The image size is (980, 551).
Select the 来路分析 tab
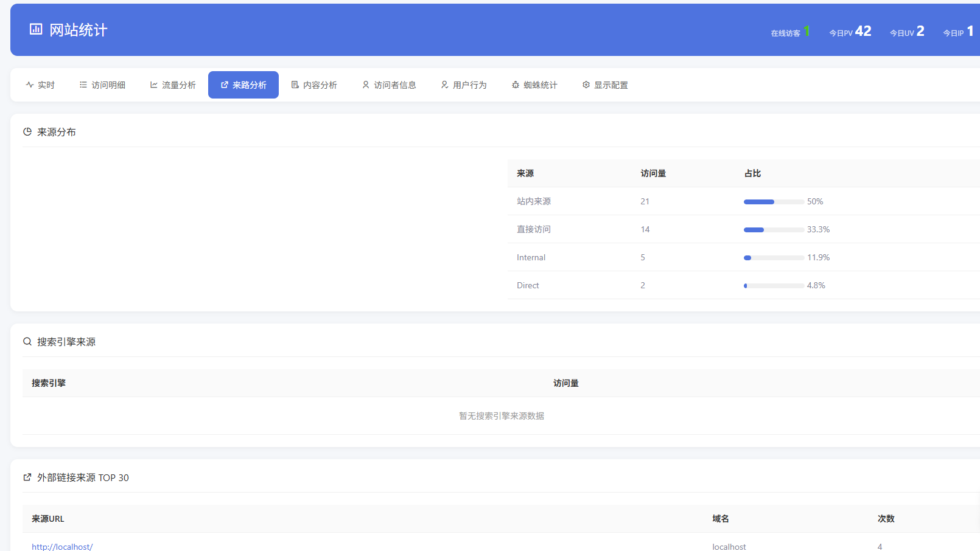coord(243,85)
